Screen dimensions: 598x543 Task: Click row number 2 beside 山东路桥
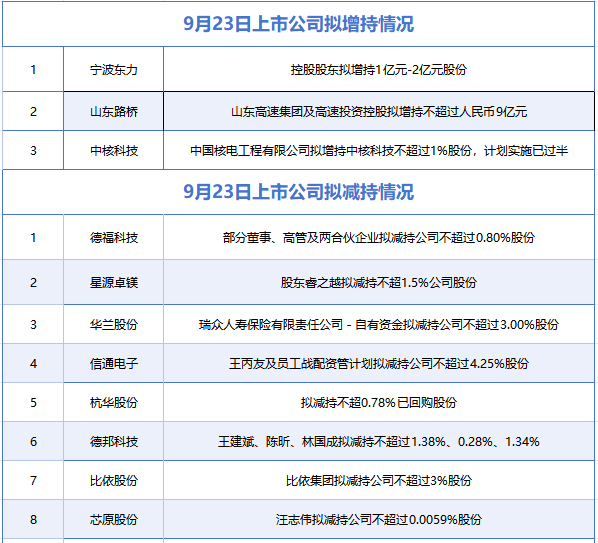tap(33, 111)
